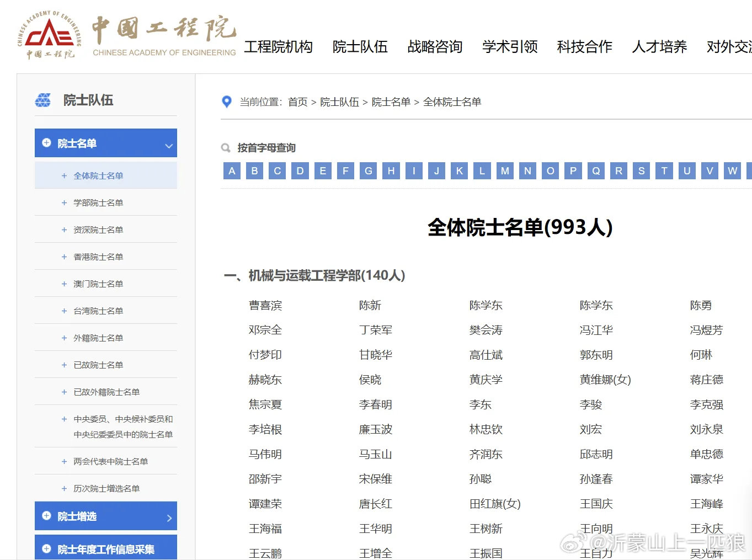Open the 工程院机构 top navigation menu
The height and width of the screenshot is (560, 752).
(278, 47)
